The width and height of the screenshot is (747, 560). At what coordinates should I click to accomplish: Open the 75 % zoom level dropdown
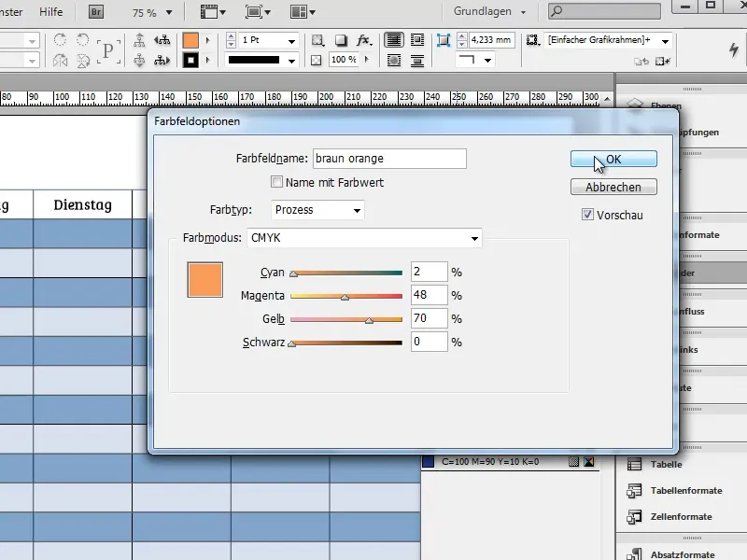169,13
